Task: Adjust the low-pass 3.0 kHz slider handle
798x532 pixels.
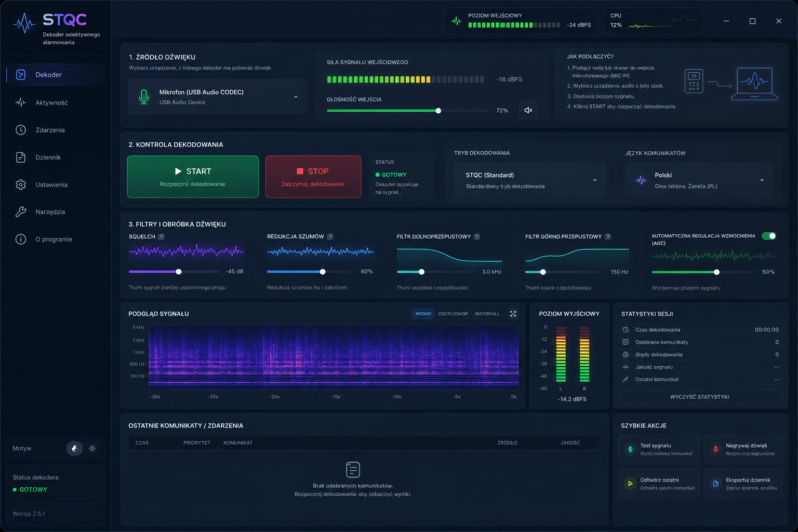Action: click(x=421, y=272)
